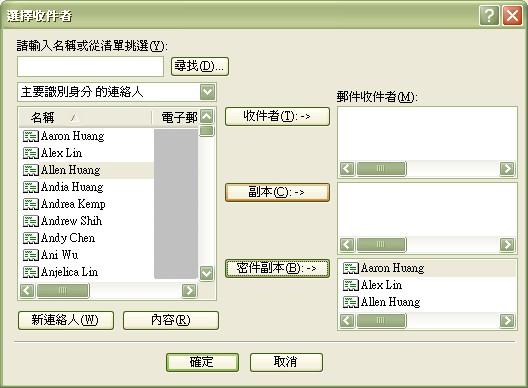Click the contact card icon beside Allen Huang in the name list
Image resolution: width=528 pixels, height=388 pixels.
(31, 170)
